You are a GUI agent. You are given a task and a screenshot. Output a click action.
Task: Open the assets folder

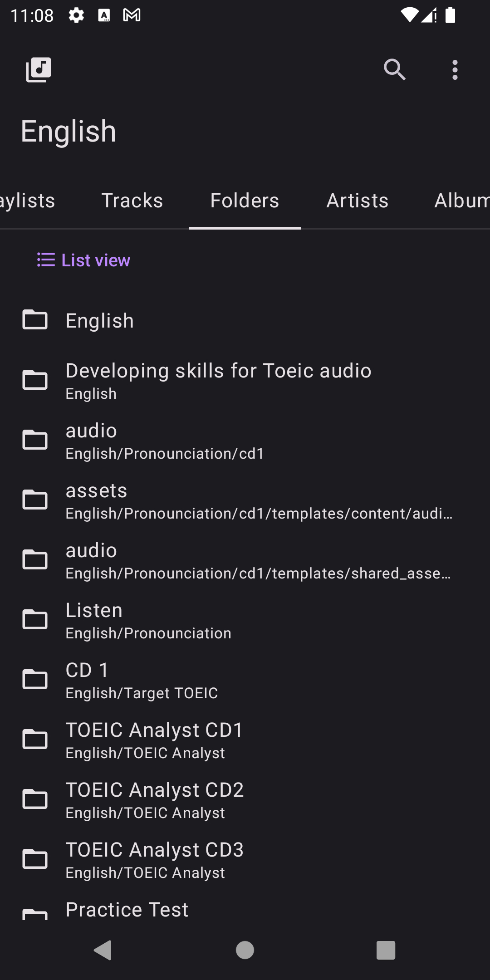coord(245,500)
